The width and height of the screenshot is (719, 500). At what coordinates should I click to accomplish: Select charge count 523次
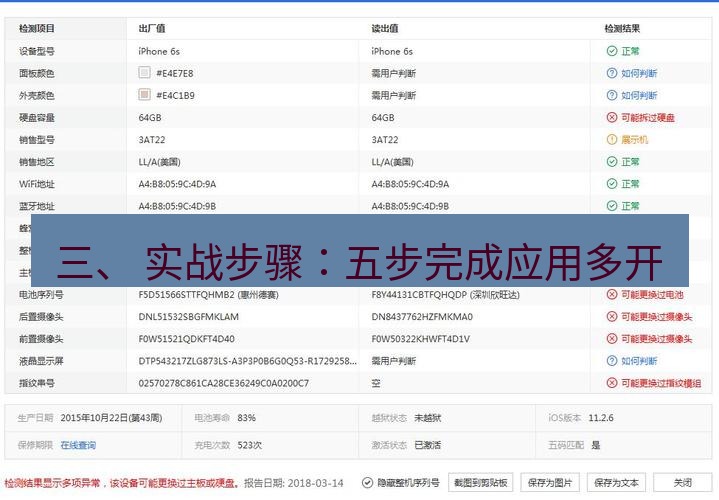pos(249,445)
